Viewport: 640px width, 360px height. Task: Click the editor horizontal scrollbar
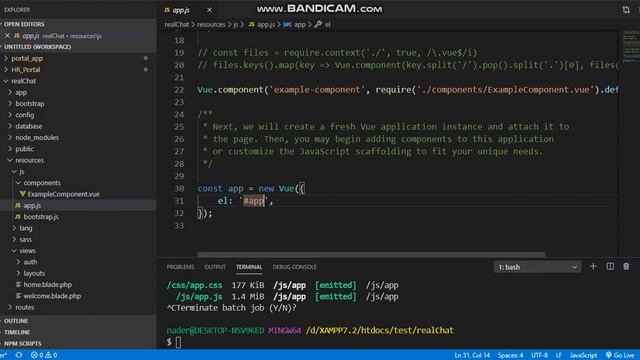pos(371,255)
